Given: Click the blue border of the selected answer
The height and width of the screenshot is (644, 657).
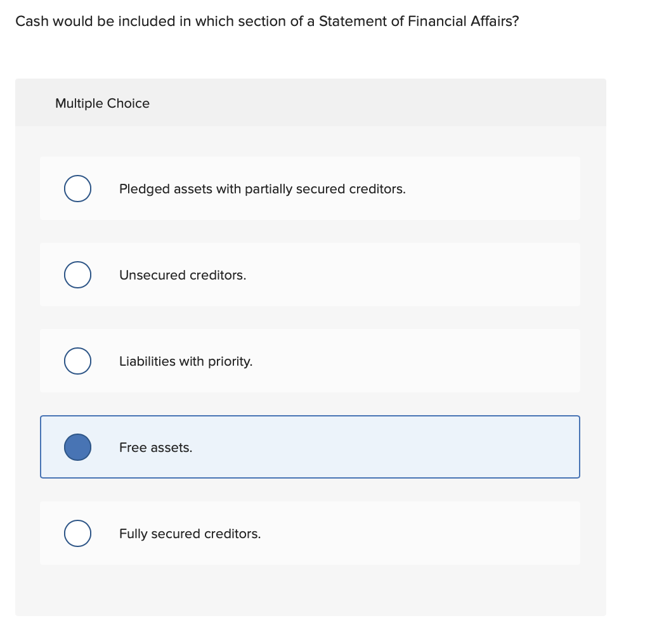Looking at the screenshot, I should point(310,416).
